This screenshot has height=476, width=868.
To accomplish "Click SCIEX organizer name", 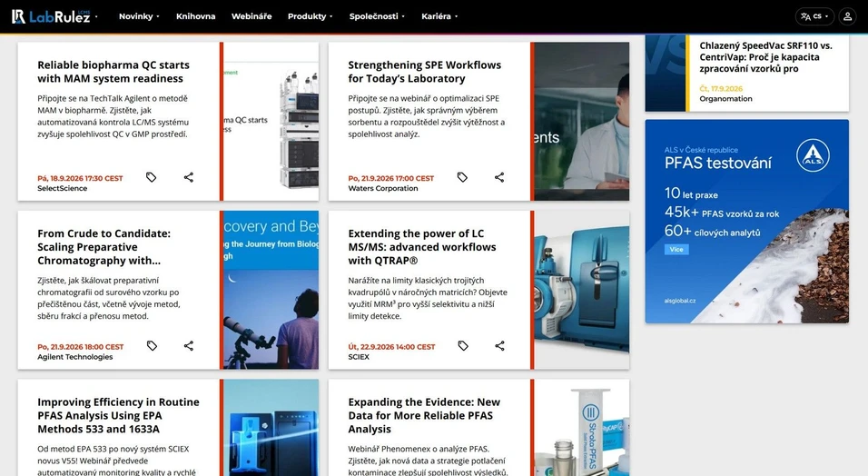I will (x=359, y=357).
